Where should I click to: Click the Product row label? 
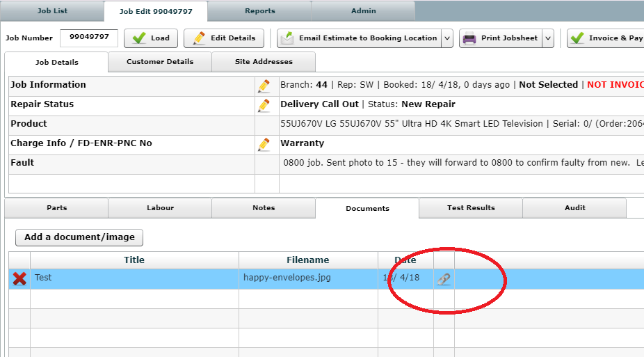click(29, 124)
